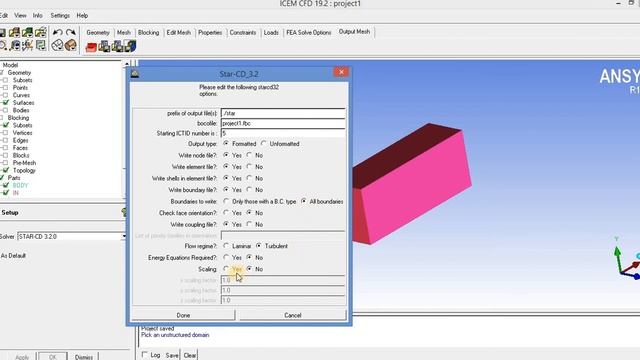Set Write node file to No
Image resolution: width=640 pixels, height=360 pixels.
tap(249, 155)
